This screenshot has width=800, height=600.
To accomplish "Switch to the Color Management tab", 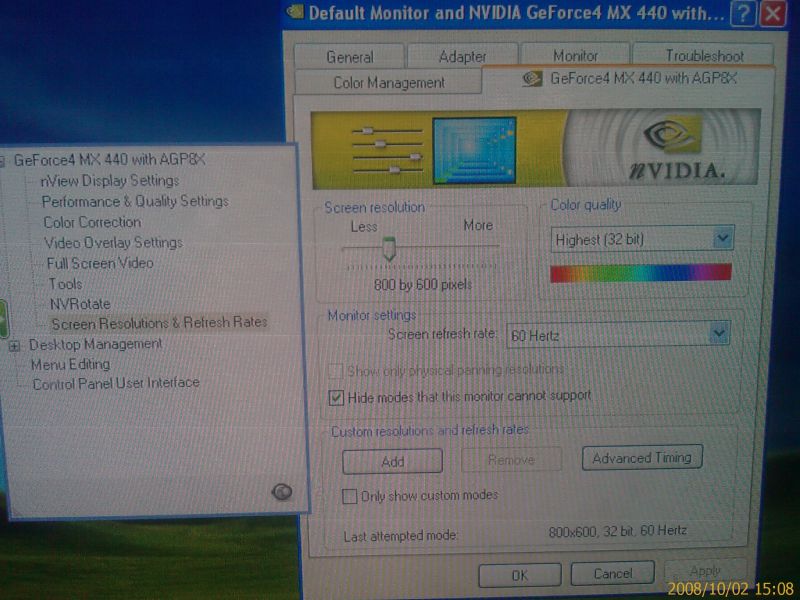I will 389,83.
